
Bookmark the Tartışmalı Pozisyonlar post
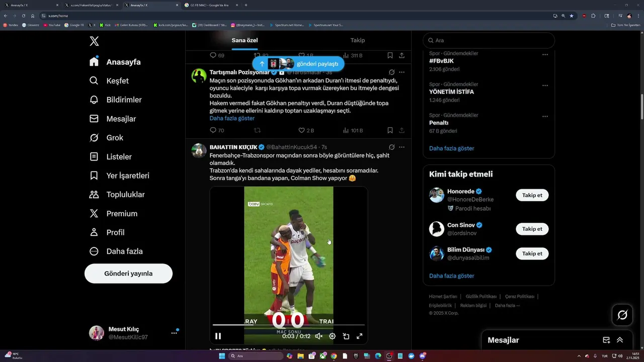[x=390, y=130]
